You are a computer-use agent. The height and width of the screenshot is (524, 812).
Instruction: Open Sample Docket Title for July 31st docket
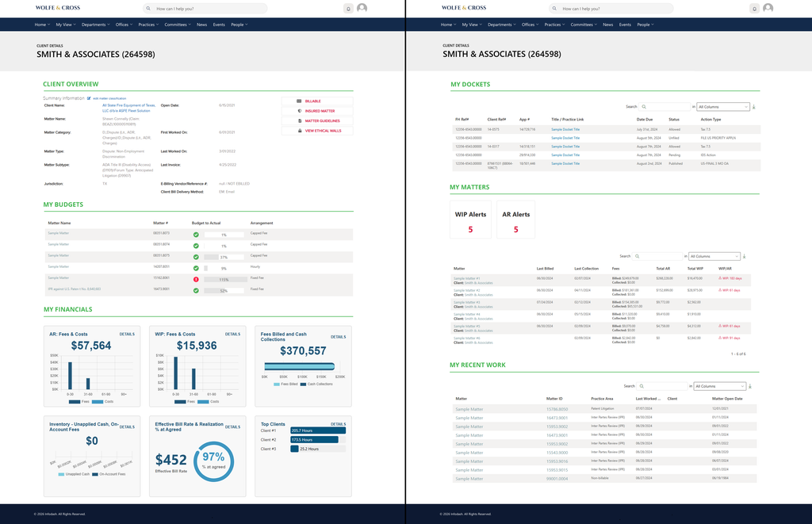[565, 129]
